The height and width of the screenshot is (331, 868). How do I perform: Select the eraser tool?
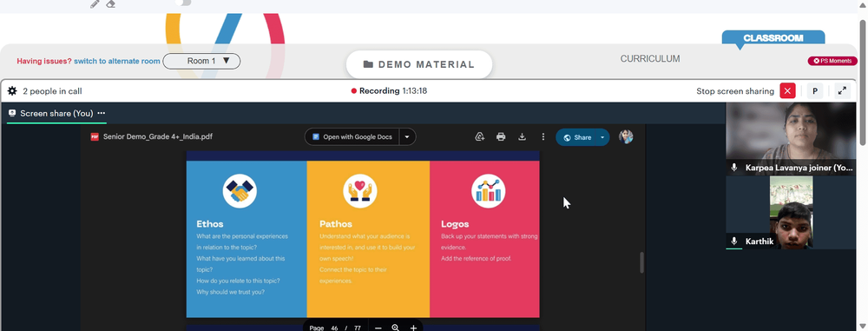click(111, 3)
